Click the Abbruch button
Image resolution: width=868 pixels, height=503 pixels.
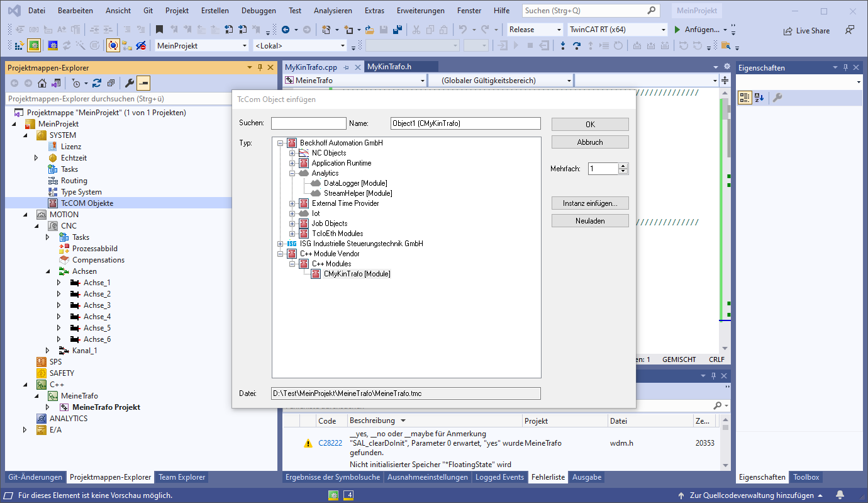(x=590, y=142)
